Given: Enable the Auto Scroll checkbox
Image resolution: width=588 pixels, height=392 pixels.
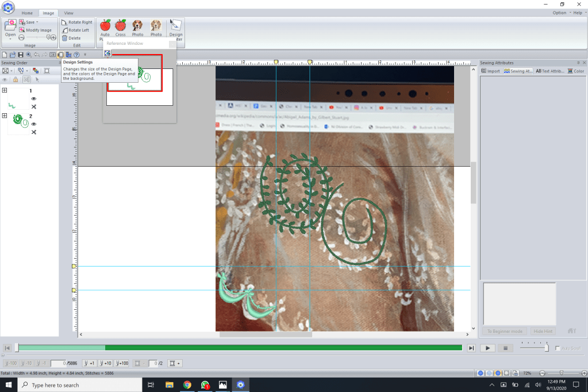Looking at the screenshot, I should coord(558,348).
